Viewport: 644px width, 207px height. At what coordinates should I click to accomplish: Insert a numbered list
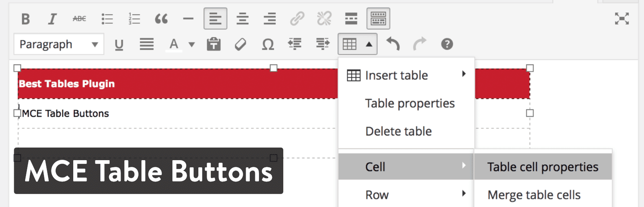[134, 19]
